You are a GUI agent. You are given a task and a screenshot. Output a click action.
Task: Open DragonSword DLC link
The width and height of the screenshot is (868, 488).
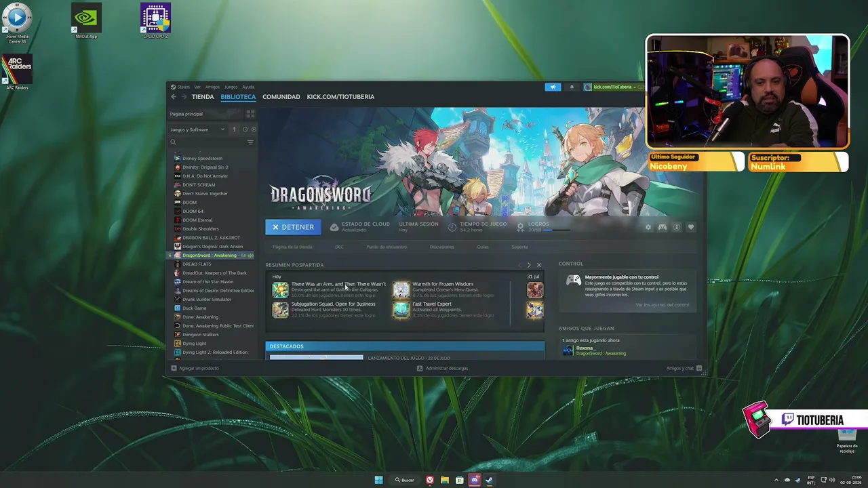click(339, 247)
